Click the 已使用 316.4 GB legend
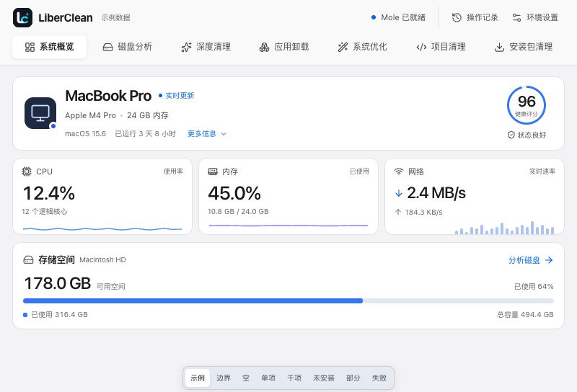 (x=56, y=315)
